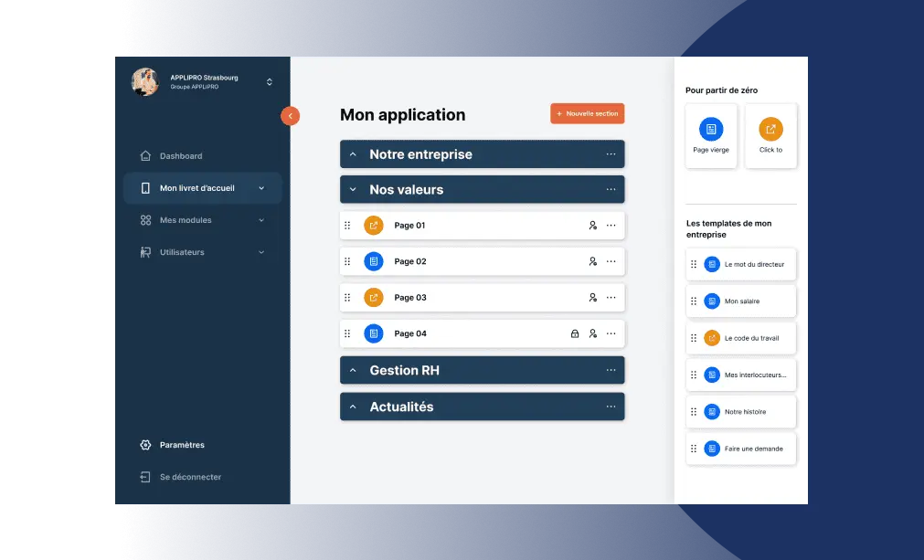Image resolution: width=924 pixels, height=560 pixels.
Task: Select the Faire une demande template
Action: (741, 449)
